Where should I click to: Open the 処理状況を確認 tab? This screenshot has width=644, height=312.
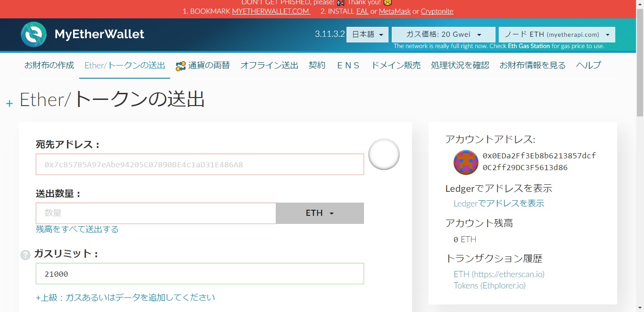[x=460, y=66]
